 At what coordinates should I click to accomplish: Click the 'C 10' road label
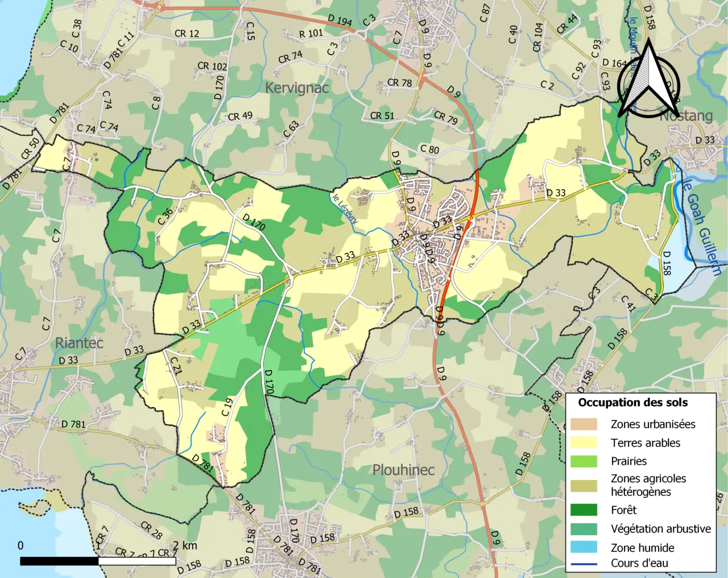pos(69,46)
